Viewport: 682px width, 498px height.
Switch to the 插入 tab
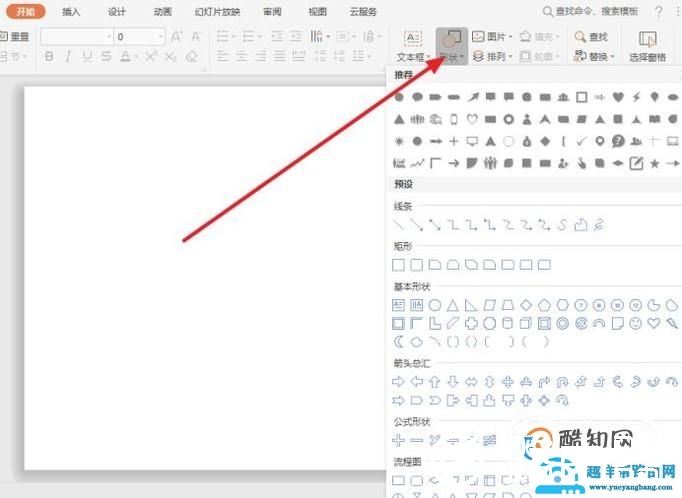(71, 12)
